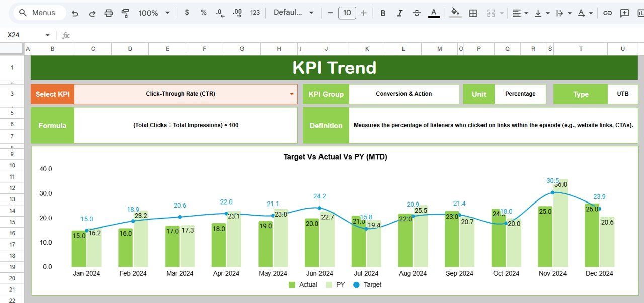Apply currency format with dollar icon
The image size is (644, 303).
(187, 13)
